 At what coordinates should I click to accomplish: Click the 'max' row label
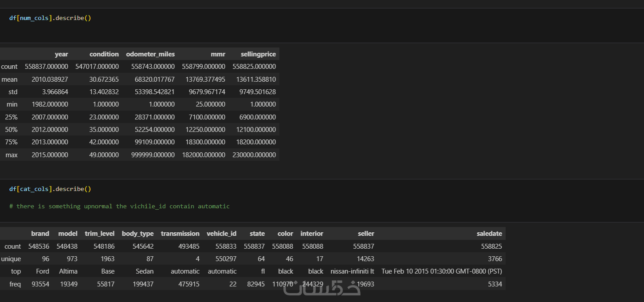point(12,155)
